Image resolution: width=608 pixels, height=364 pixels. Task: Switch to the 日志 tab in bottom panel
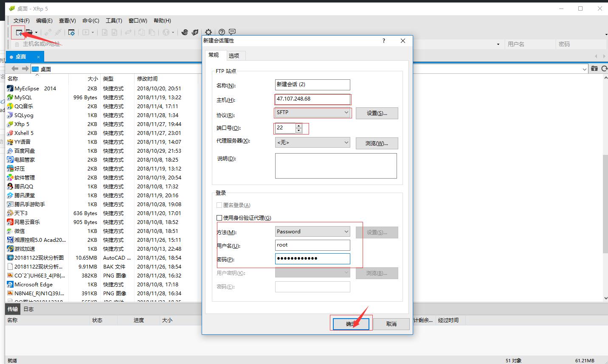coord(28,309)
